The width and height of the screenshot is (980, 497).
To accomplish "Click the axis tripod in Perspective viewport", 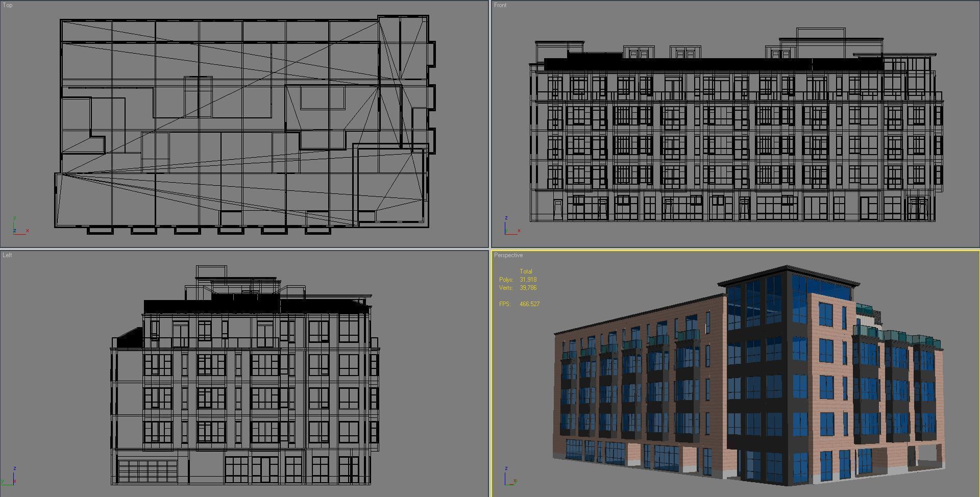I will coord(510,476).
